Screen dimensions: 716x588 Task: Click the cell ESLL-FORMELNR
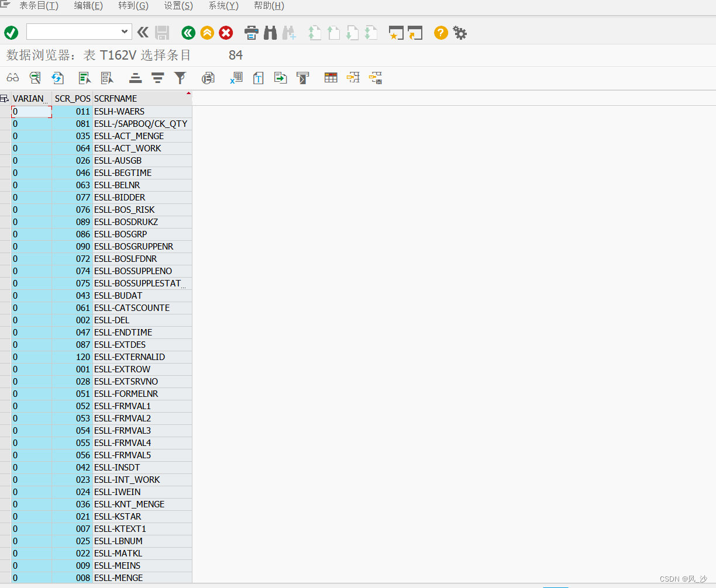[x=142, y=393]
